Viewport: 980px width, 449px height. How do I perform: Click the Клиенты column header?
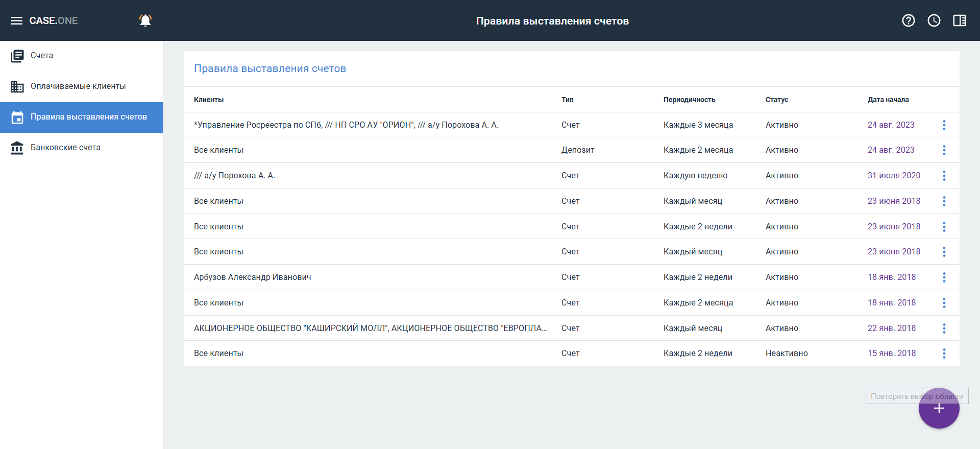tap(209, 100)
